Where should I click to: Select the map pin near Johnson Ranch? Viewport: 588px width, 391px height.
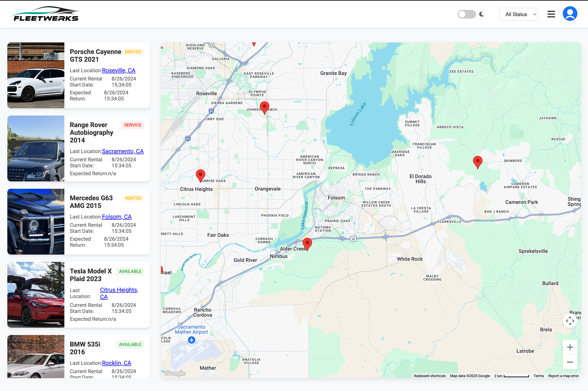tap(264, 108)
